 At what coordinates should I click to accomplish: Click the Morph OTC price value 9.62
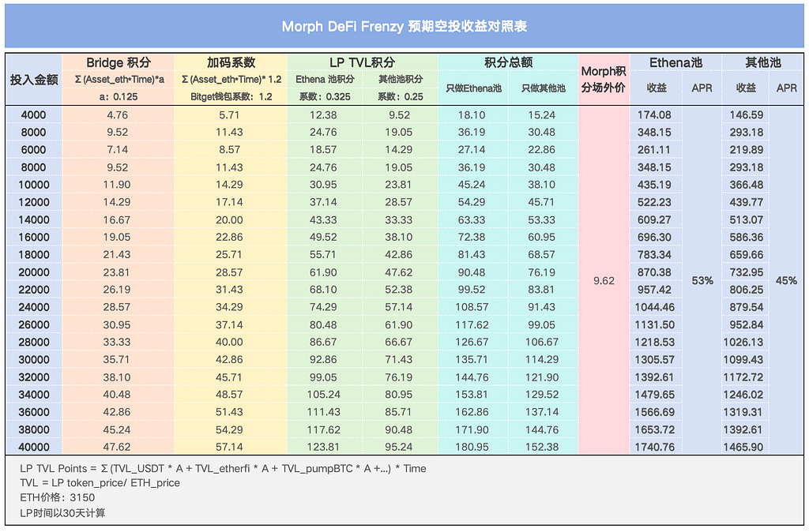point(604,281)
